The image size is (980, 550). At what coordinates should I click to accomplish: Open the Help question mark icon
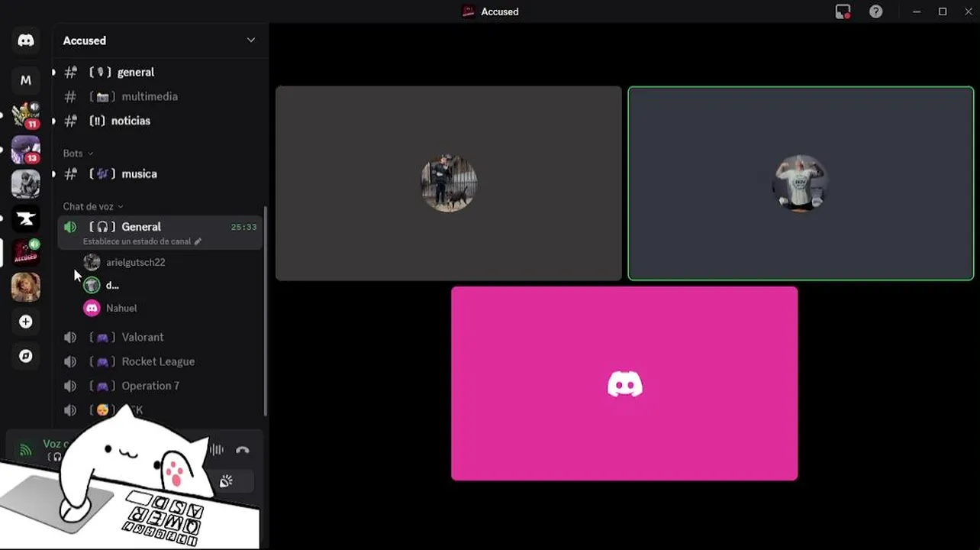876,11
